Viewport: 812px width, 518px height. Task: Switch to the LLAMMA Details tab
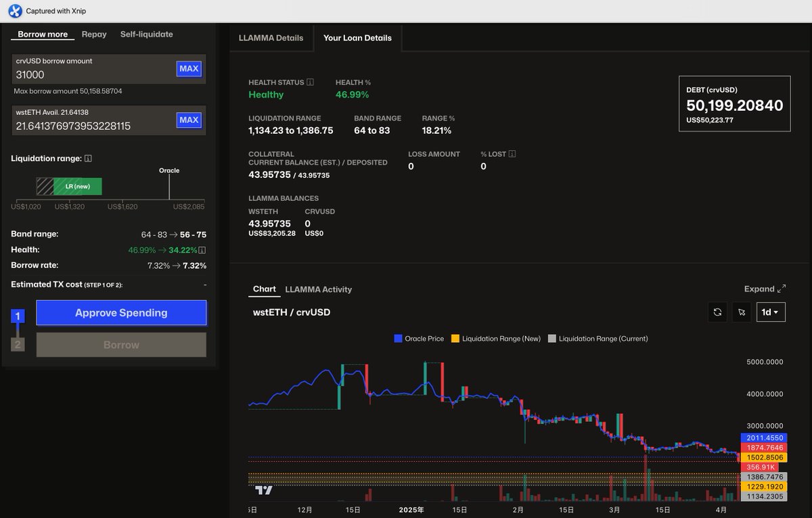[x=271, y=38]
